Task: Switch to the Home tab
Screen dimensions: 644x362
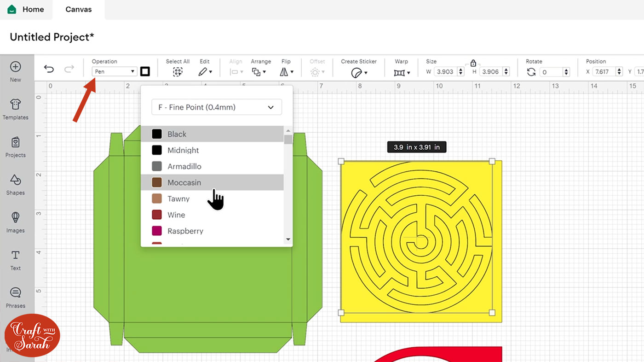Action: coord(27,9)
